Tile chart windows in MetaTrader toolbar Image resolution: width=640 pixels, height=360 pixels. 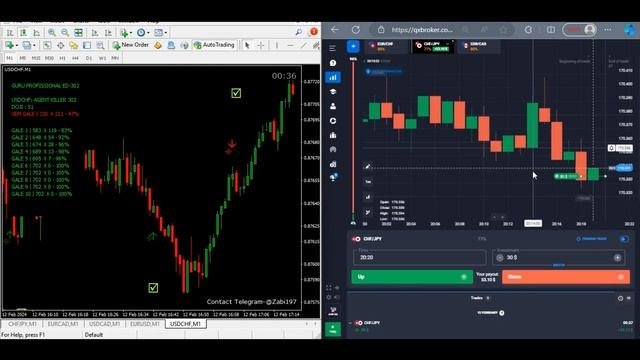[x=78, y=32]
